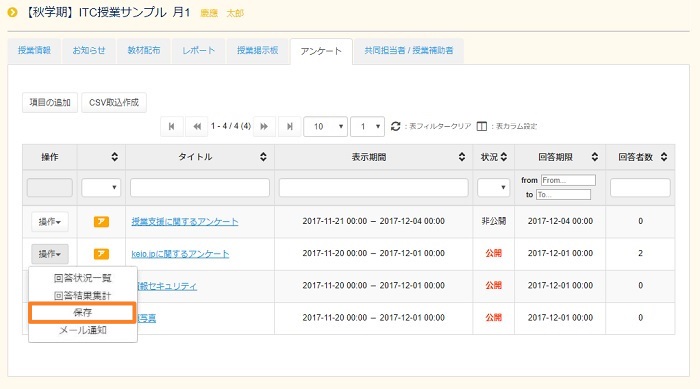Screen dimensions: 700x389
Task: Switch to the お知らせ tab
Action: pyautogui.click(x=89, y=50)
